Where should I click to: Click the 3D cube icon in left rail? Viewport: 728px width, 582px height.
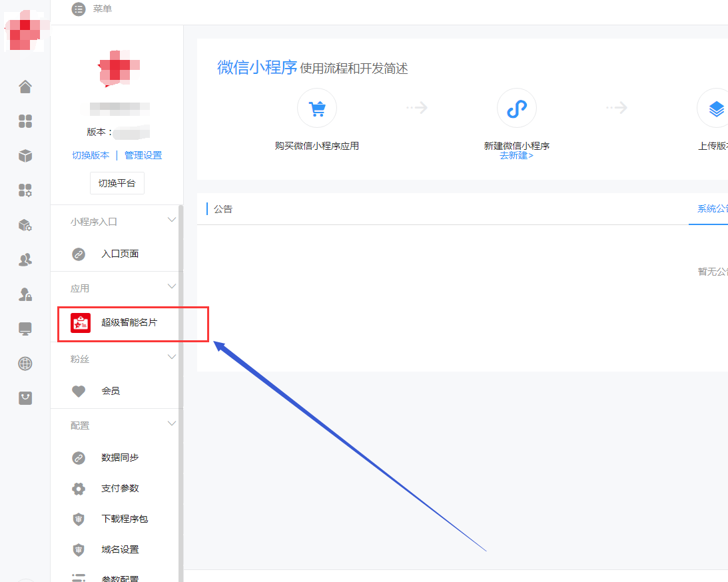tap(25, 156)
